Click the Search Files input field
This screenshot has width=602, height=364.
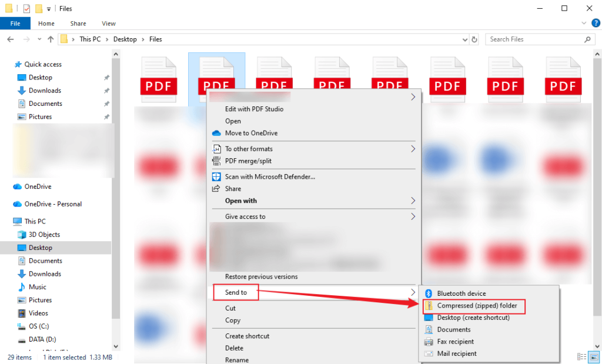point(529,39)
